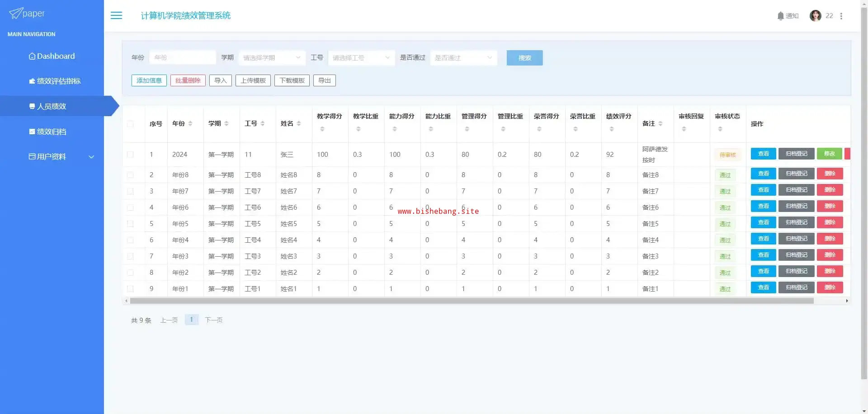This screenshot has height=414, width=868.
Task: Click the right arrow of horizontal scrollbar
Action: 847,301
